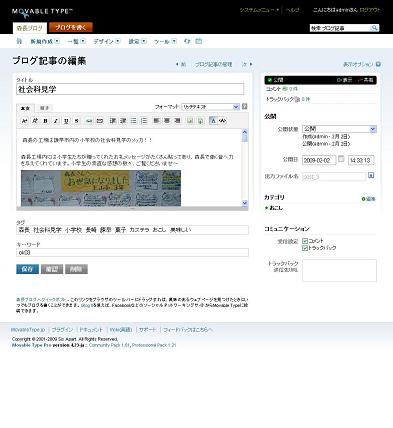Image resolution: width=393 pixels, height=428 pixels.
Task: Click the キーワード input field
Action: pos(132,253)
